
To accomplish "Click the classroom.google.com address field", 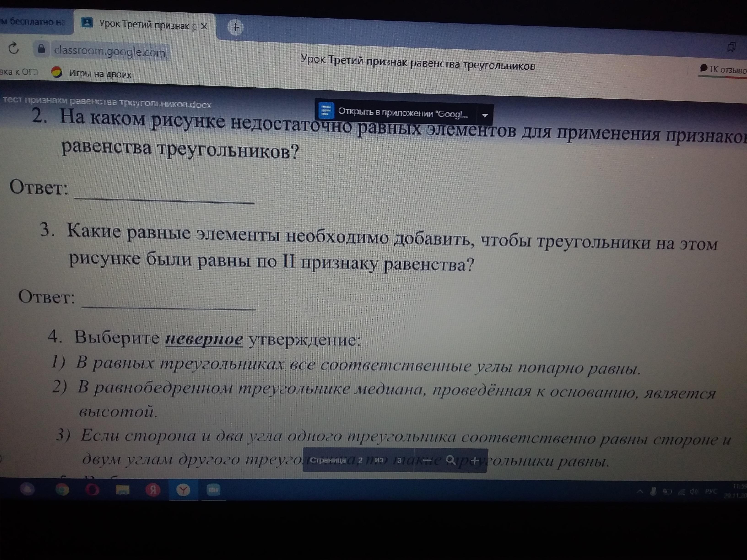I will 109,52.
